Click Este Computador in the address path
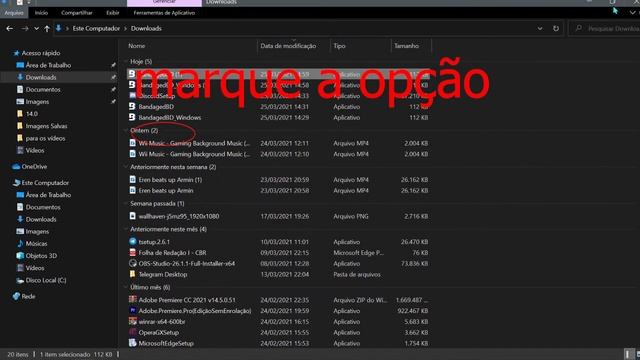This screenshot has width=640, height=360. pyautogui.click(x=96, y=29)
